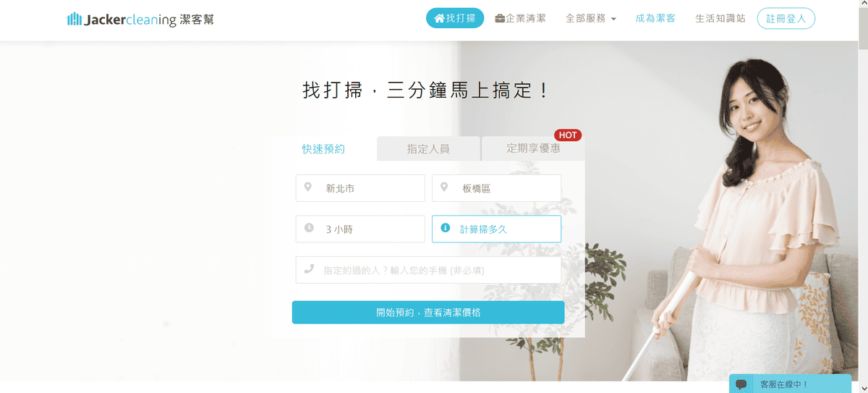Select the 快速預約 tab
868x393 pixels.
tap(323, 149)
